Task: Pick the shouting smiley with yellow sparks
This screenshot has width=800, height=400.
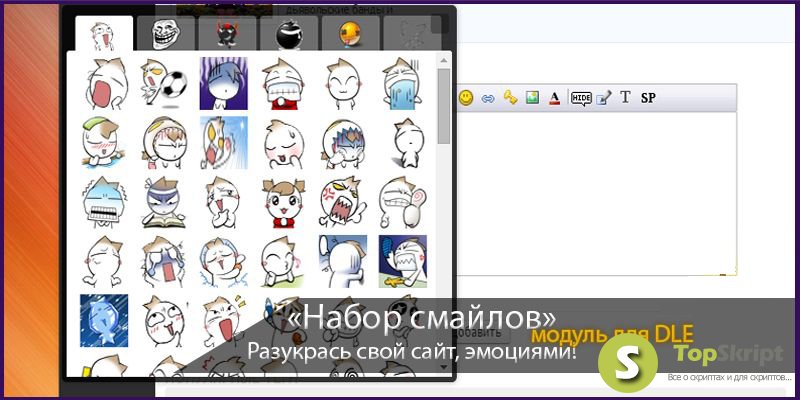Action: pyautogui.click(x=223, y=320)
